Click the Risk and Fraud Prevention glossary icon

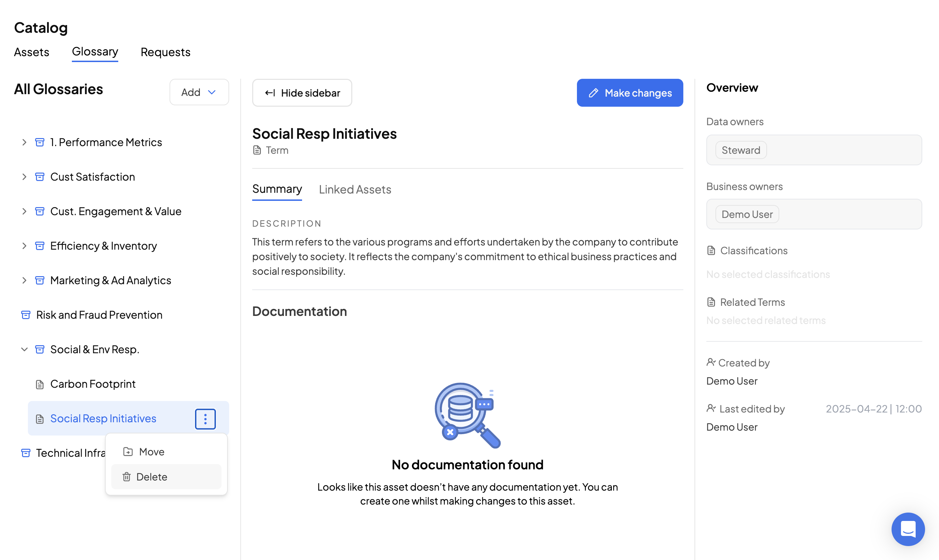pos(26,315)
